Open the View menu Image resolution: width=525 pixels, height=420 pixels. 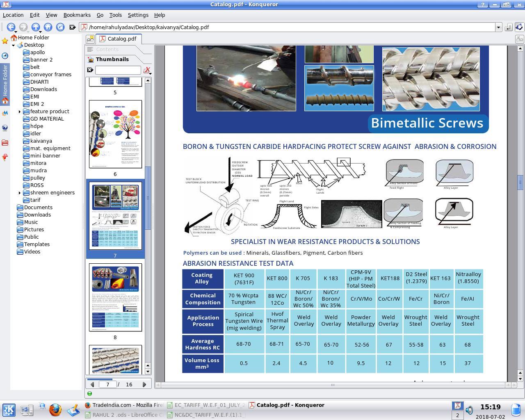coord(51,15)
